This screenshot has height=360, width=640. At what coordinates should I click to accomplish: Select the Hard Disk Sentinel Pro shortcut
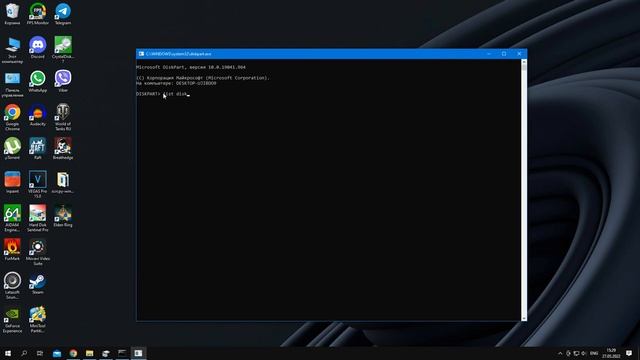pyautogui.click(x=38, y=218)
